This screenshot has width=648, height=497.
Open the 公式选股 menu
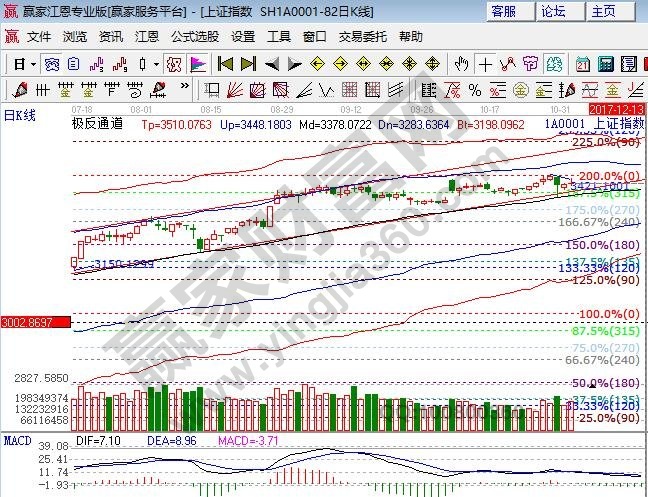point(195,37)
